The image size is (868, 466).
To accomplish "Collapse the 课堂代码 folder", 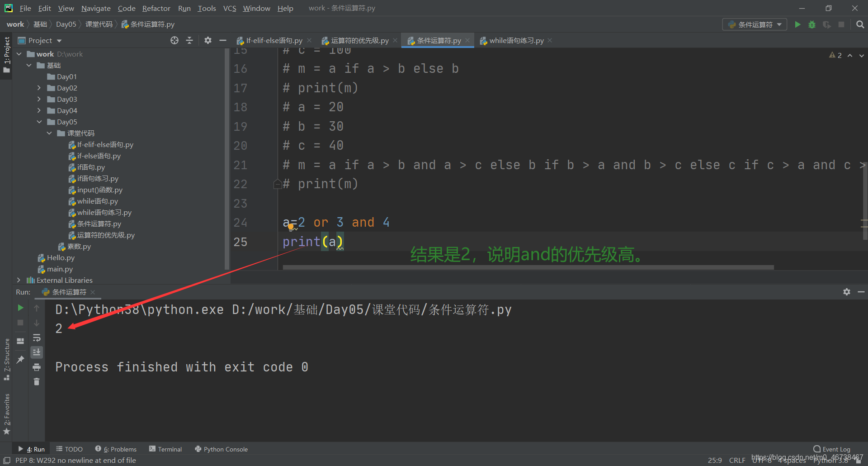I will (x=49, y=133).
